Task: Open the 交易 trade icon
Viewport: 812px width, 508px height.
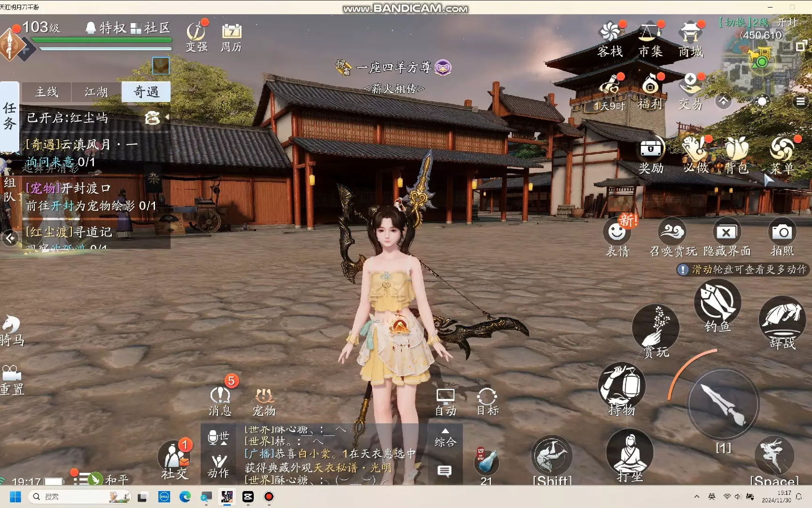Action: click(690, 92)
